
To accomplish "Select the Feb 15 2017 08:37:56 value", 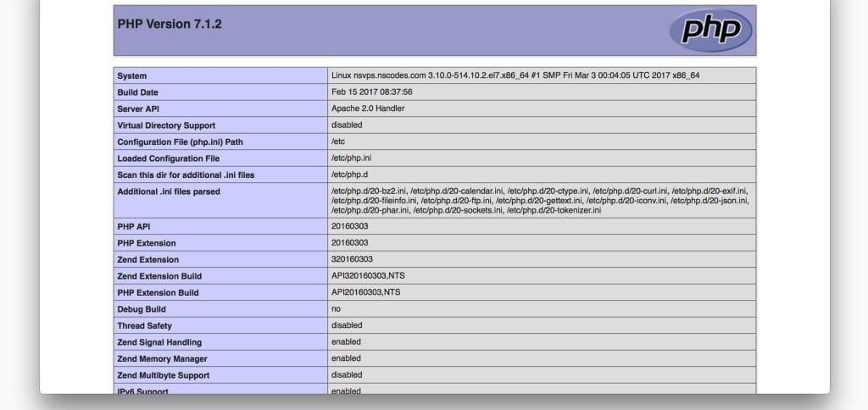I will pos(371,91).
